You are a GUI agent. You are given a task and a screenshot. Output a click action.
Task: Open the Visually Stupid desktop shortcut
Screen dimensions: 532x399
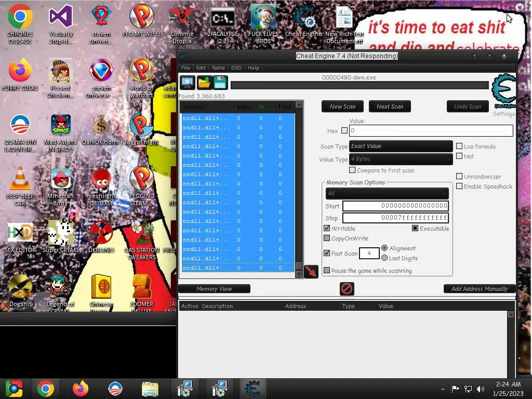point(61,24)
